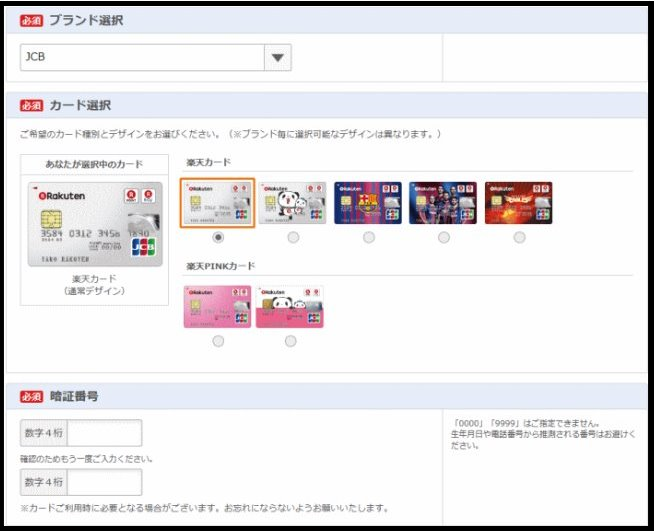
Task: Click the Barcelona players card thumbnail
Action: click(x=443, y=203)
